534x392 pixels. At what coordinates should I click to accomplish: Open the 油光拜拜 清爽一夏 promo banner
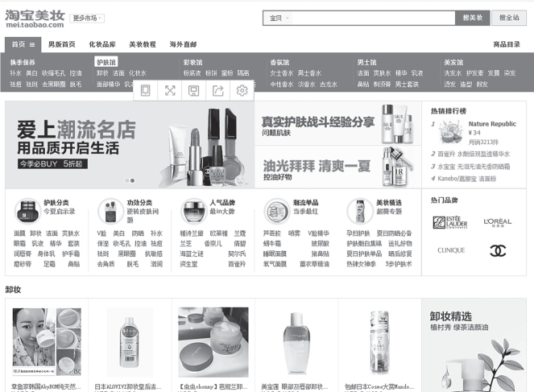coord(337,167)
